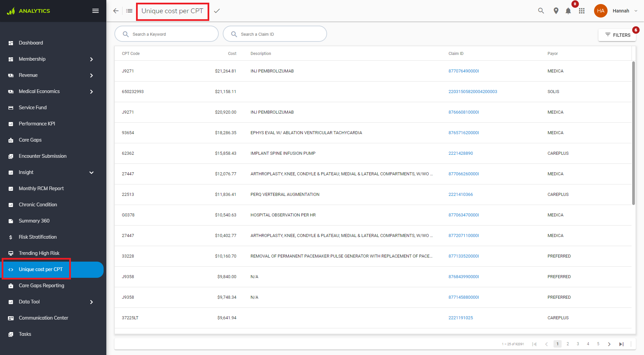Sort by the CPT Code column header
644x355 pixels.
click(x=131, y=54)
